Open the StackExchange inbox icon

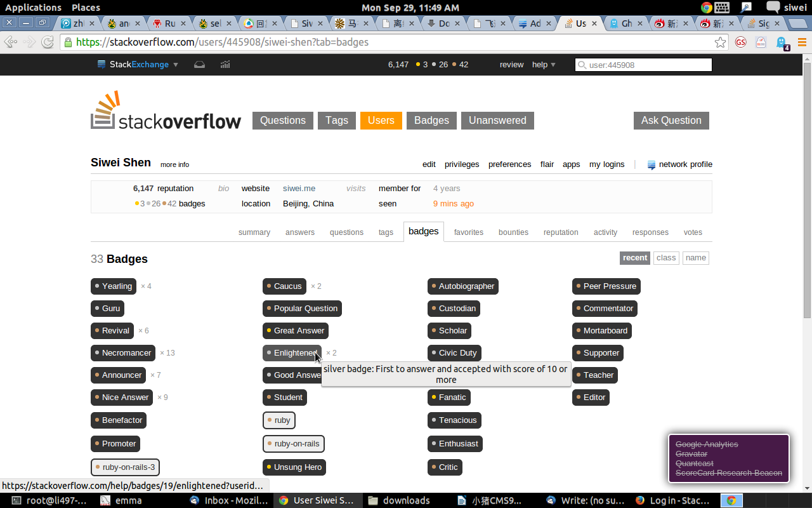[x=199, y=64]
